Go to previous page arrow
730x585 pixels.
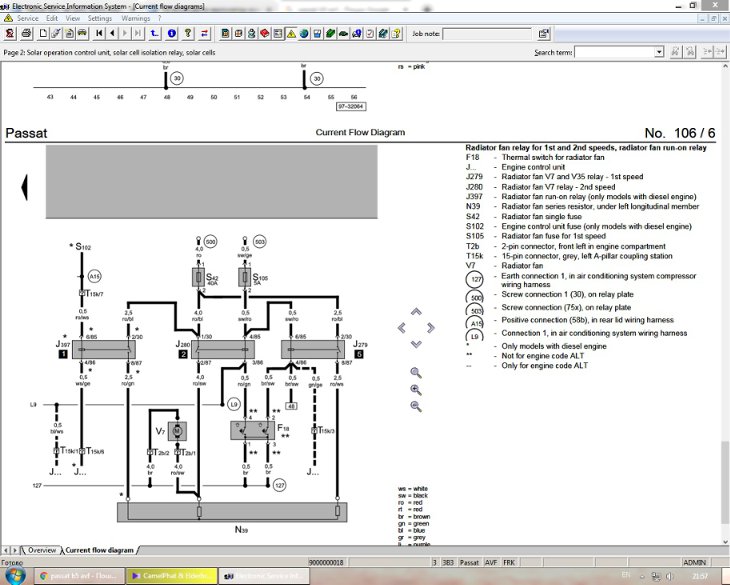click(x=112, y=34)
